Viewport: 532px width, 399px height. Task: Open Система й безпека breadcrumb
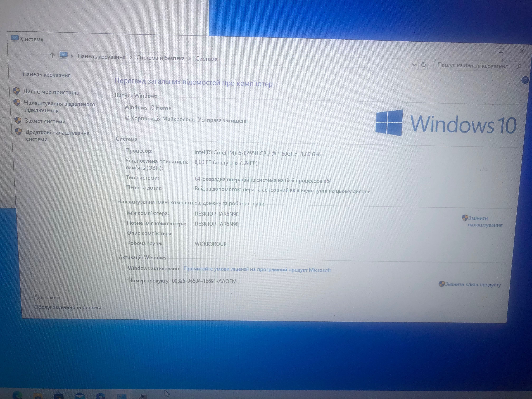160,58
